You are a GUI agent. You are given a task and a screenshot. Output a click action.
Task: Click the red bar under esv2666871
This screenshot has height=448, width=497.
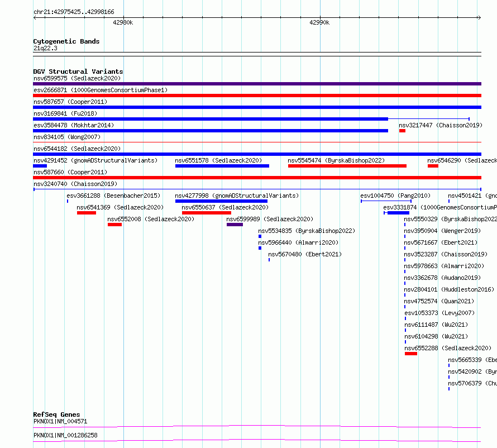257,96
